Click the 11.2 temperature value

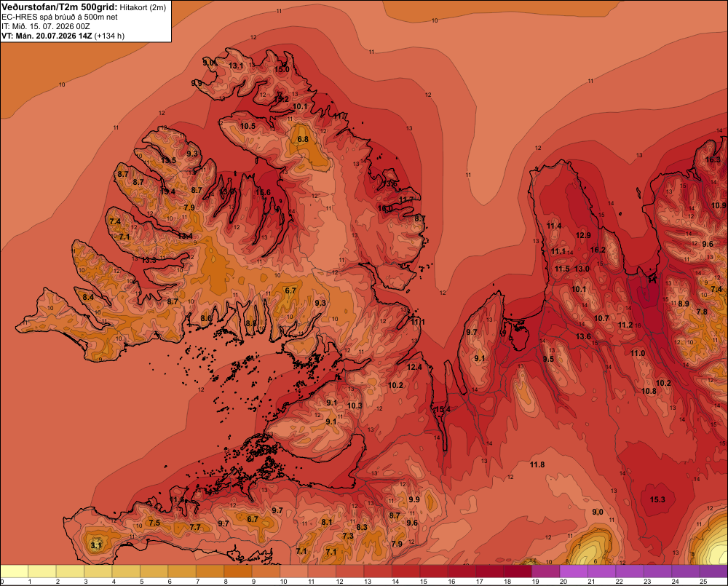(625, 325)
